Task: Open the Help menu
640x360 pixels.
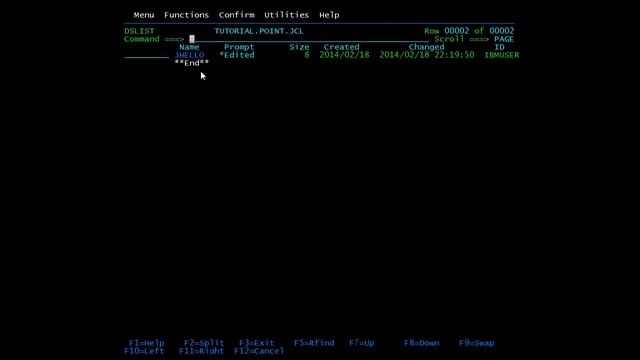Action: (329, 15)
